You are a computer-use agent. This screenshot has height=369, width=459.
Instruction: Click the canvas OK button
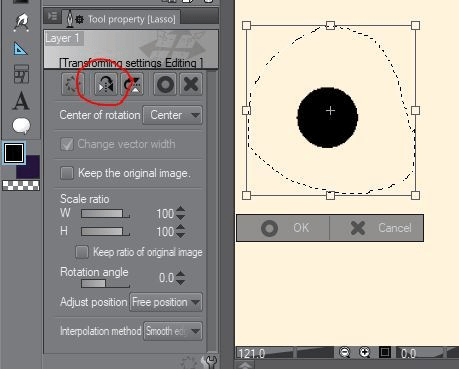click(283, 228)
